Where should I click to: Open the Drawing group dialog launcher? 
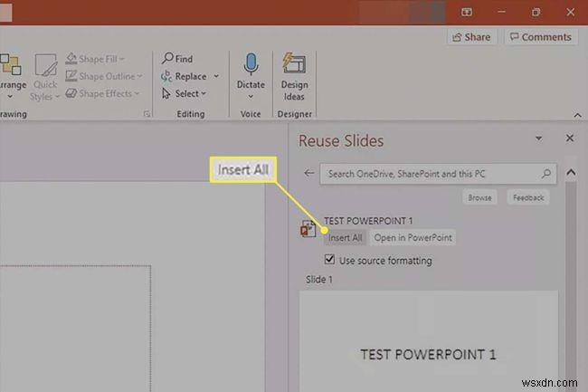click(147, 114)
